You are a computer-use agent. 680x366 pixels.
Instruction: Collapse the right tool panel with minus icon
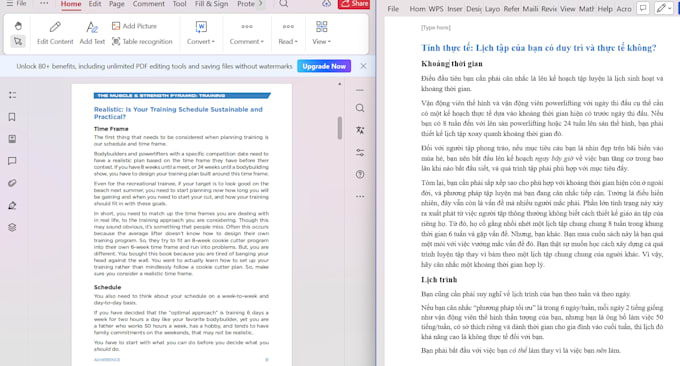click(360, 90)
